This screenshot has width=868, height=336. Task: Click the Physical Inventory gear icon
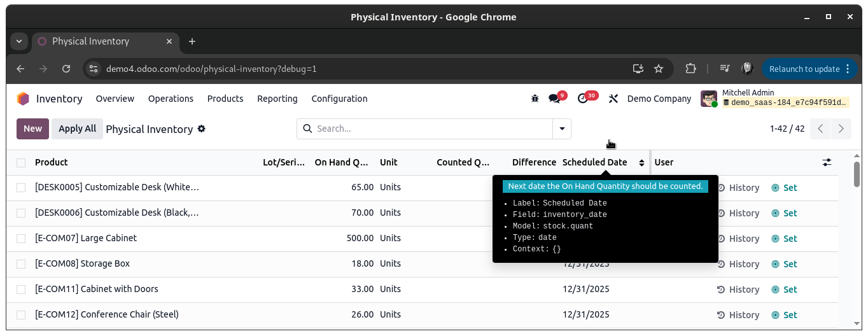[202, 129]
